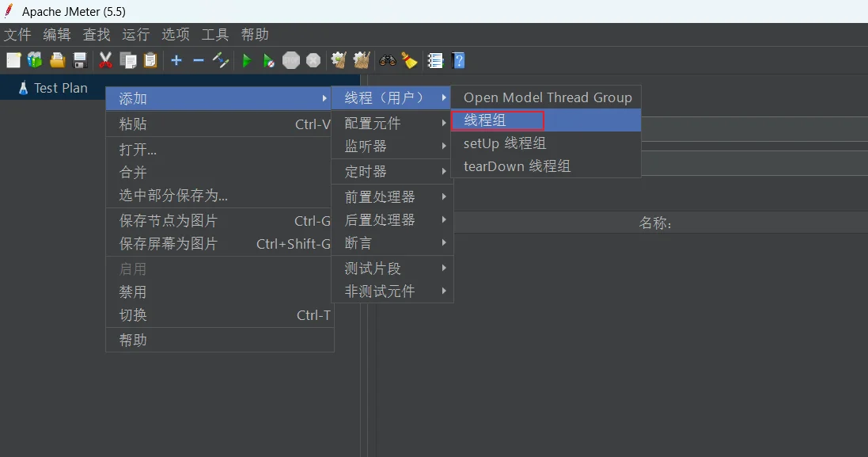Add a tearDown 线程组

546,166
